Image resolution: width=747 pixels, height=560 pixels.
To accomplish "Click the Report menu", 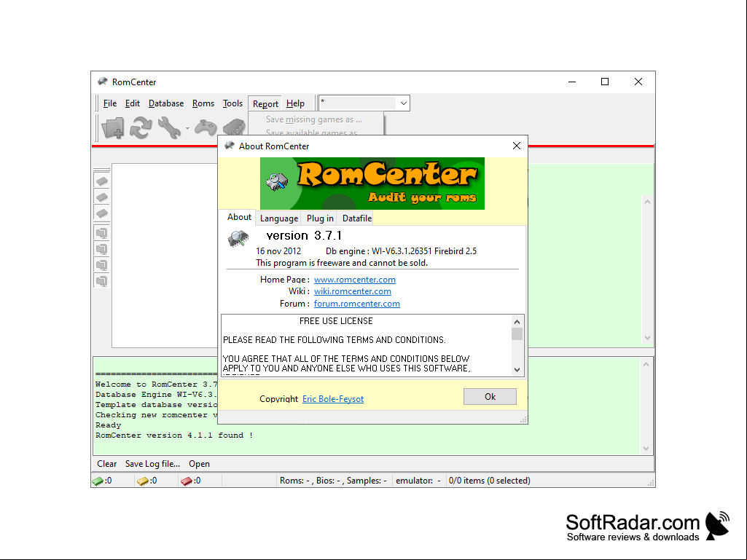I will [265, 104].
